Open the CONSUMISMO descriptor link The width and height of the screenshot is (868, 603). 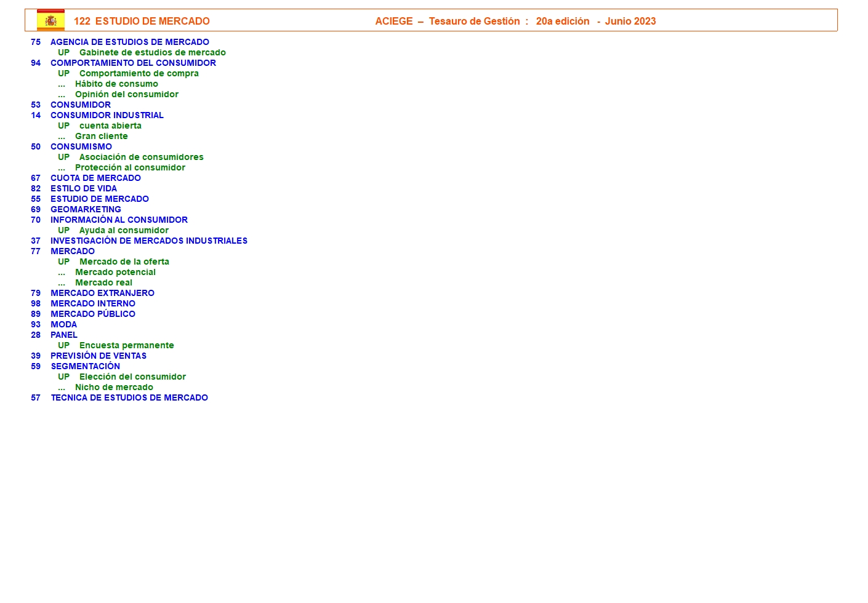click(81, 146)
